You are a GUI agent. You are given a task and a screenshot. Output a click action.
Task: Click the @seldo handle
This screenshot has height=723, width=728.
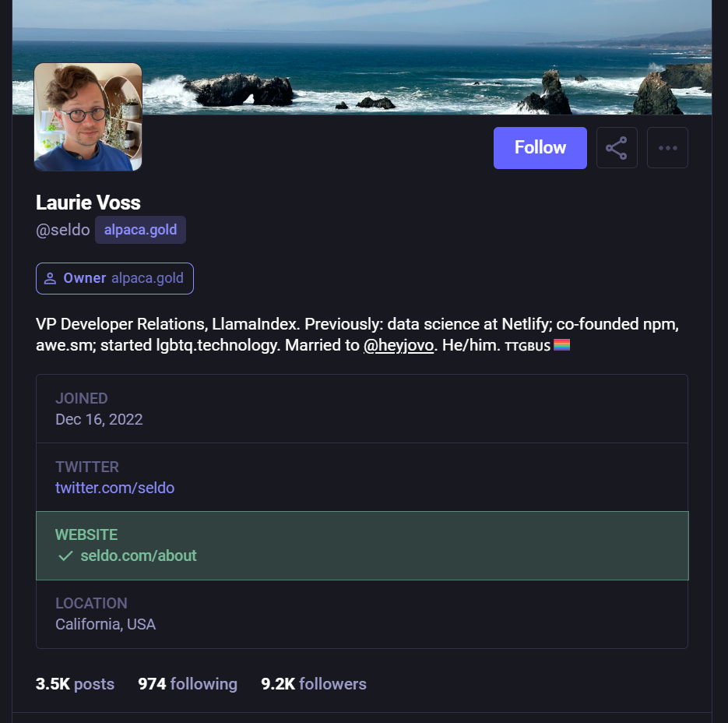[62, 229]
